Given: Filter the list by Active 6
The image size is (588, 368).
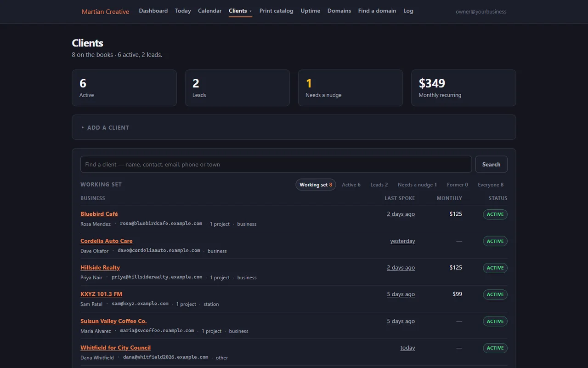Looking at the screenshot, I should click(351, 184).
